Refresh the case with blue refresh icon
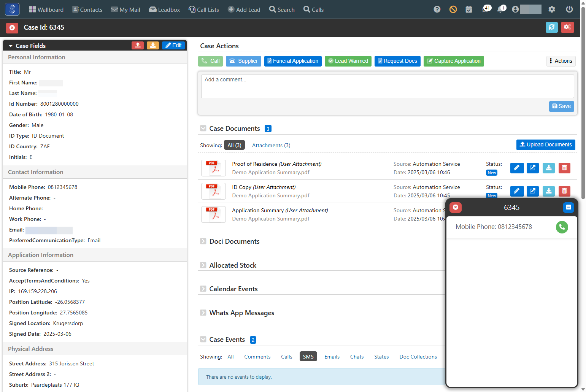Screen dimensions: 586x392 pyautogui.click(x=551, y=27)
